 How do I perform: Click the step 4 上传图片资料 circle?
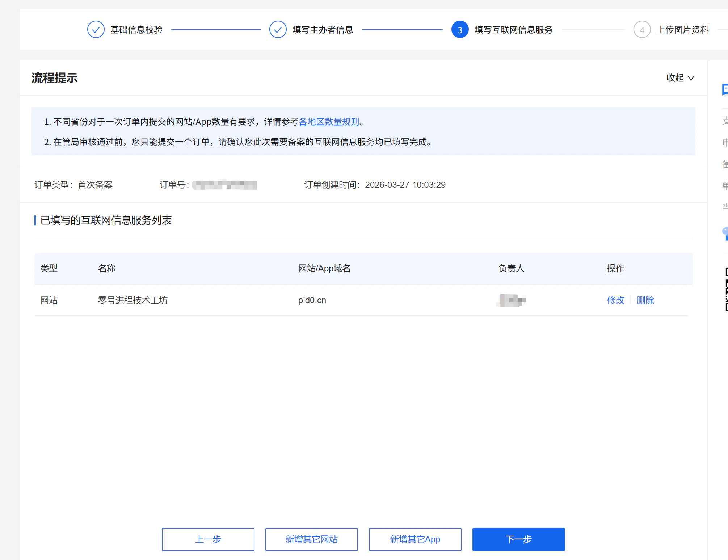642,30
